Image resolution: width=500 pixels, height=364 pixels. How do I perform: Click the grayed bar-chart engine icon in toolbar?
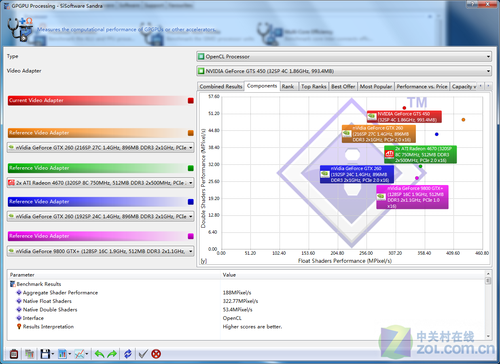click(30, 353)
